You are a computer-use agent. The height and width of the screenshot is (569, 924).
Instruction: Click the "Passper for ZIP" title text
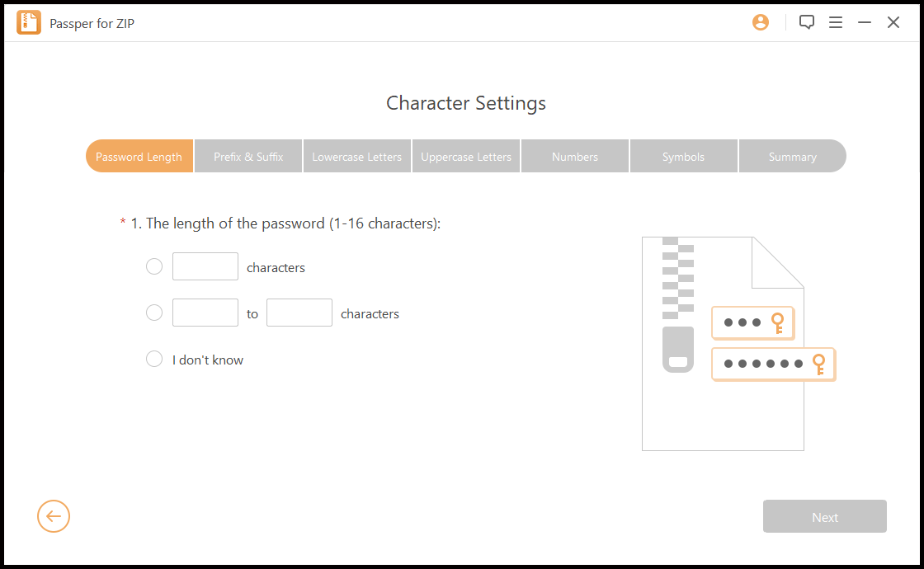pyautogui.click(x=92, y=23)
